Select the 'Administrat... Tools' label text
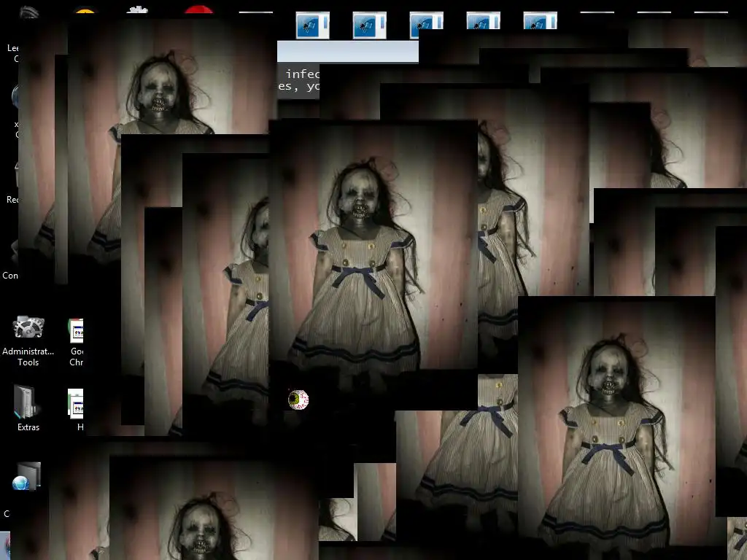This screenshot has height=560, width=747. tap(28, 357)
